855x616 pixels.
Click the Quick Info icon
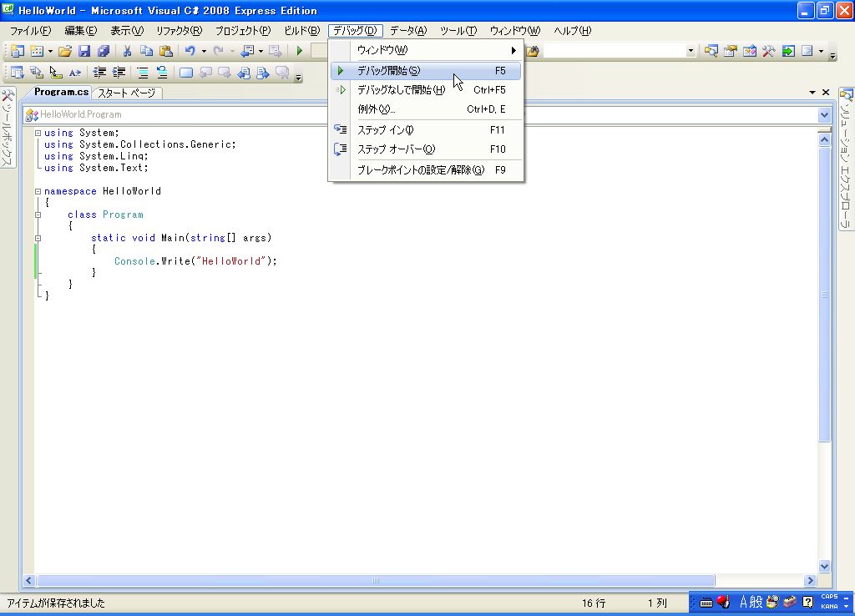point(56,72)
